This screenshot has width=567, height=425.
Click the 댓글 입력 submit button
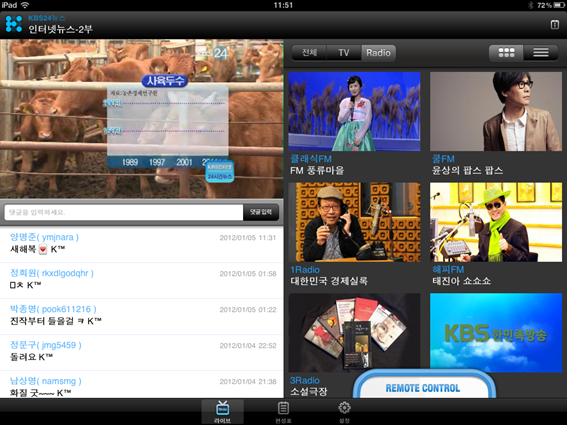(x=261, y=212)
